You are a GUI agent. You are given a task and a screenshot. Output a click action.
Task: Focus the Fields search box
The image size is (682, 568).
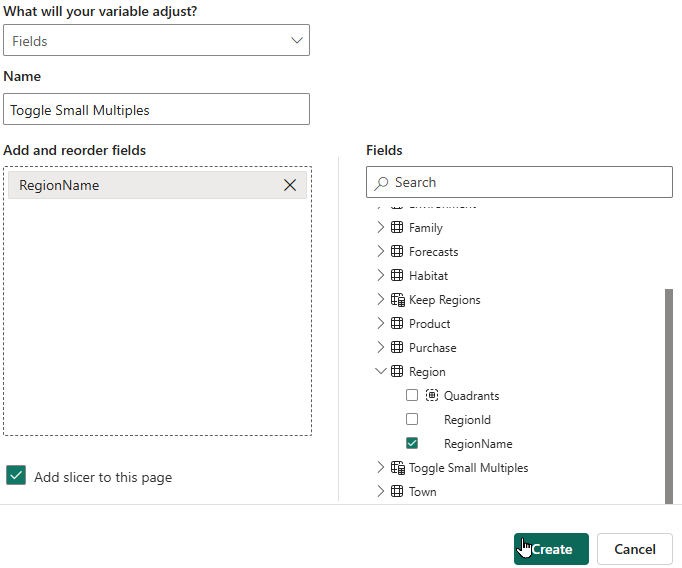tap(519, 182)
